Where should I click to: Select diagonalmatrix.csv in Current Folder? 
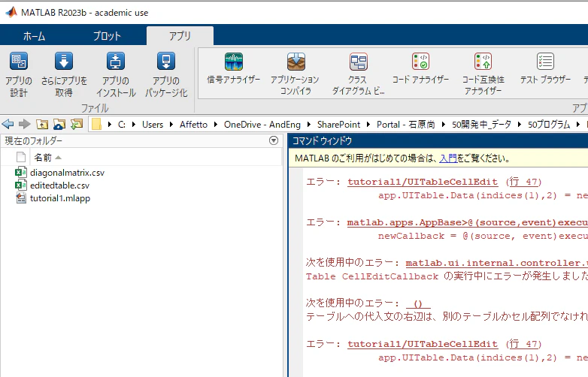click(67, 173)
